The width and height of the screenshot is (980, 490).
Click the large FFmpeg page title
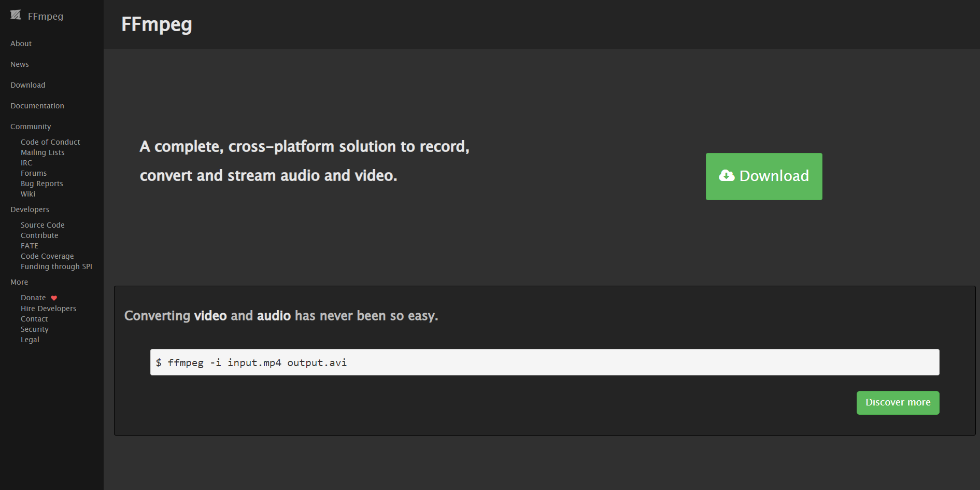[x=157, y=24]
